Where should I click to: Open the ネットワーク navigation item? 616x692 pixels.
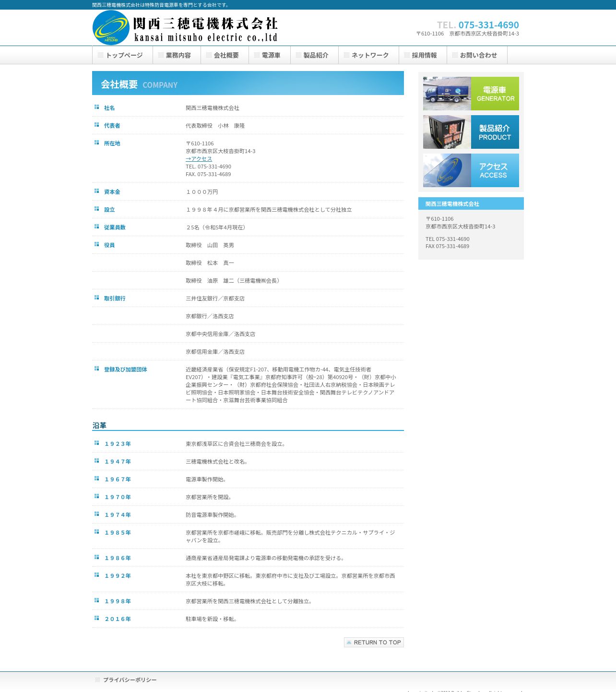pyautogui.click(x=368, y=55)
